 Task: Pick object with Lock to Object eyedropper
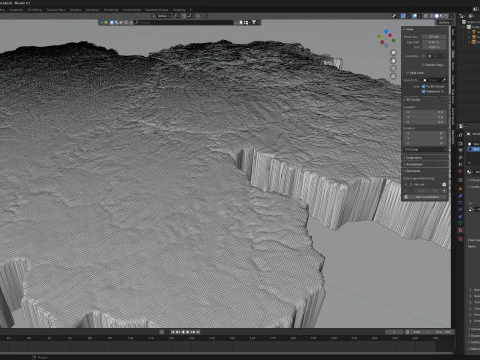point(444,80)
